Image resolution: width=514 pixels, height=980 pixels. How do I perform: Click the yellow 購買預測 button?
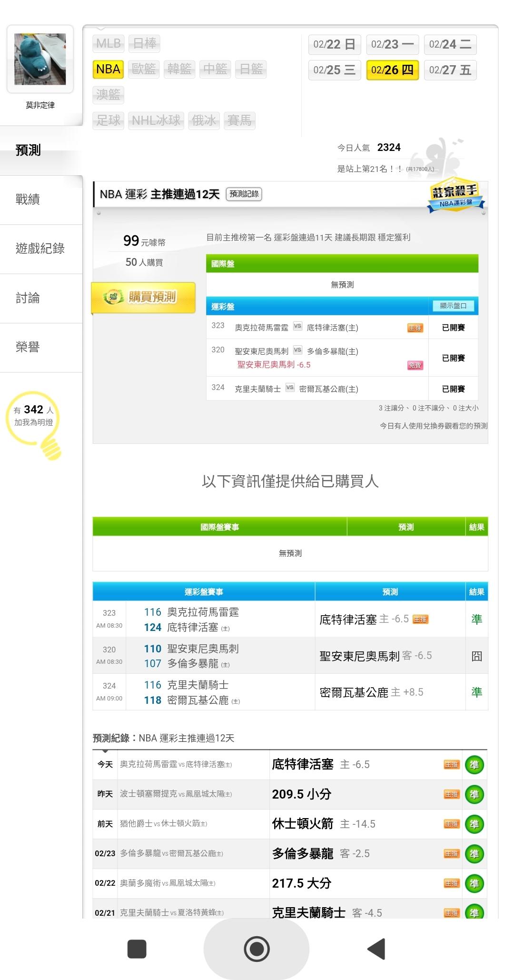tap(143, 297)
